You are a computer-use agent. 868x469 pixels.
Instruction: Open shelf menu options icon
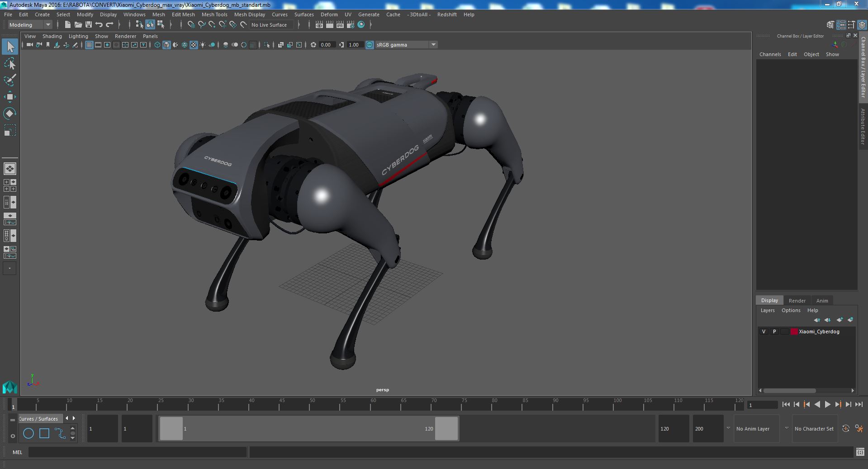tap(13, 436)
